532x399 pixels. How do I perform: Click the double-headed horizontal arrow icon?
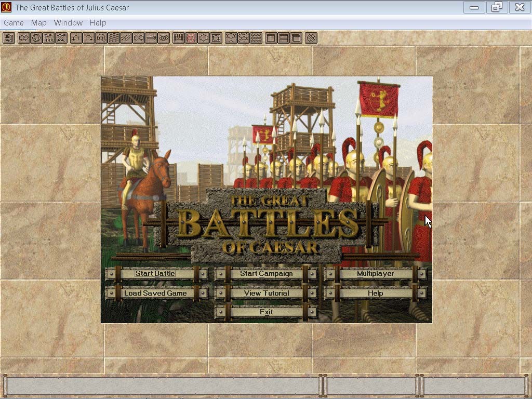[x=139, y=37]
